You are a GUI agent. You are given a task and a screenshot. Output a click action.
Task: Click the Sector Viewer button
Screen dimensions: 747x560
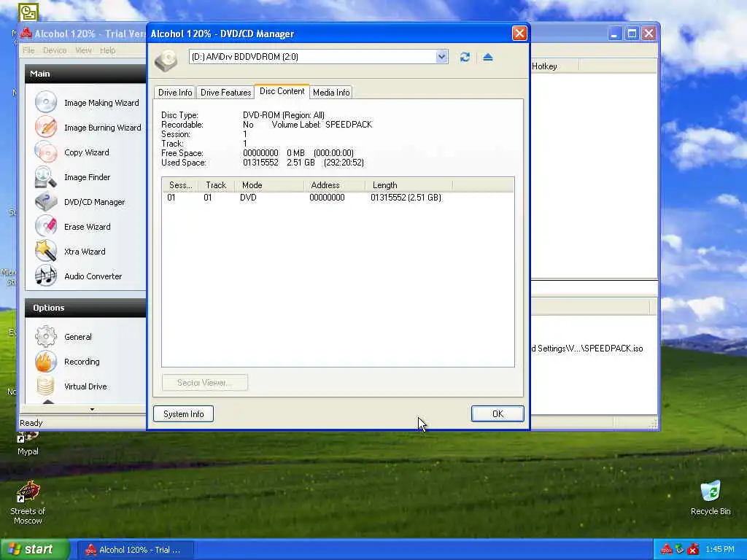tap(204, 382)
